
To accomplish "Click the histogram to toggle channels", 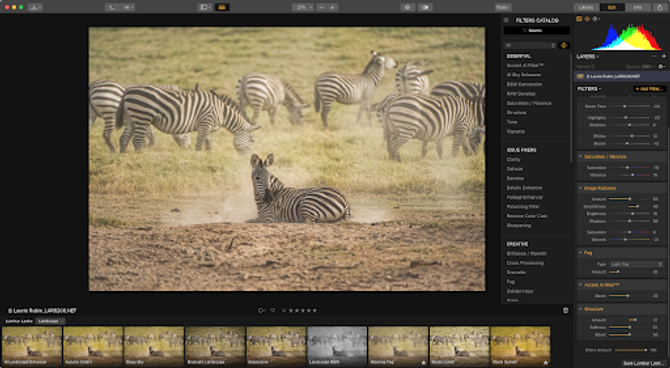I will (x=627, y=37).
